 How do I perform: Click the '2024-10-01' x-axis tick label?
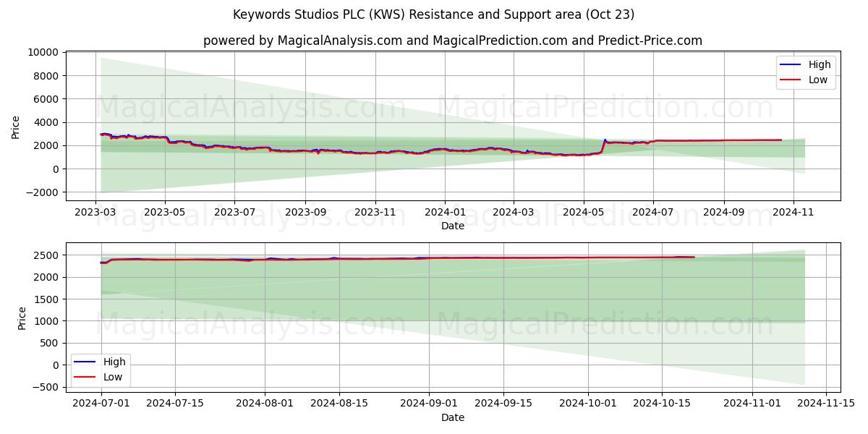pyautogui.click(x=587, y=404)
